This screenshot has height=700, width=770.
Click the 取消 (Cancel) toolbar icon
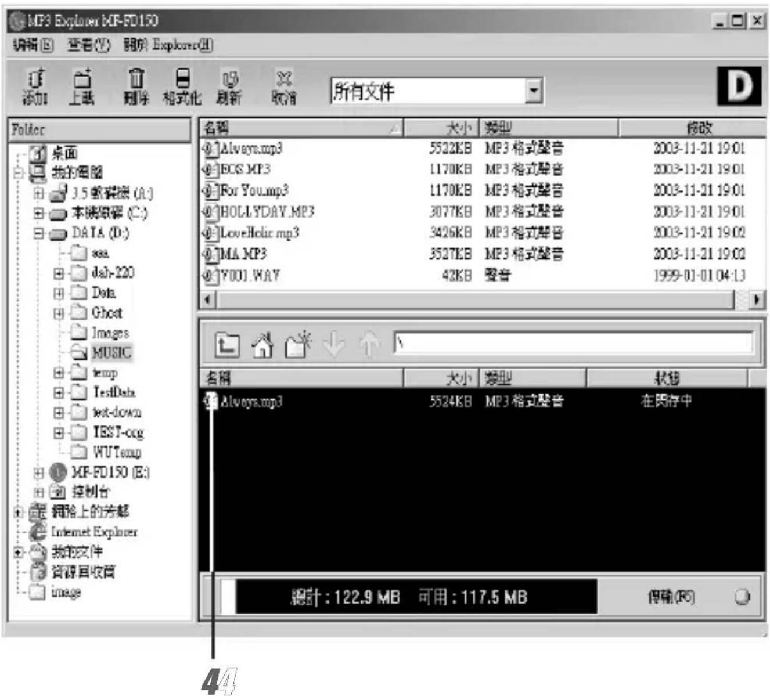284,87
